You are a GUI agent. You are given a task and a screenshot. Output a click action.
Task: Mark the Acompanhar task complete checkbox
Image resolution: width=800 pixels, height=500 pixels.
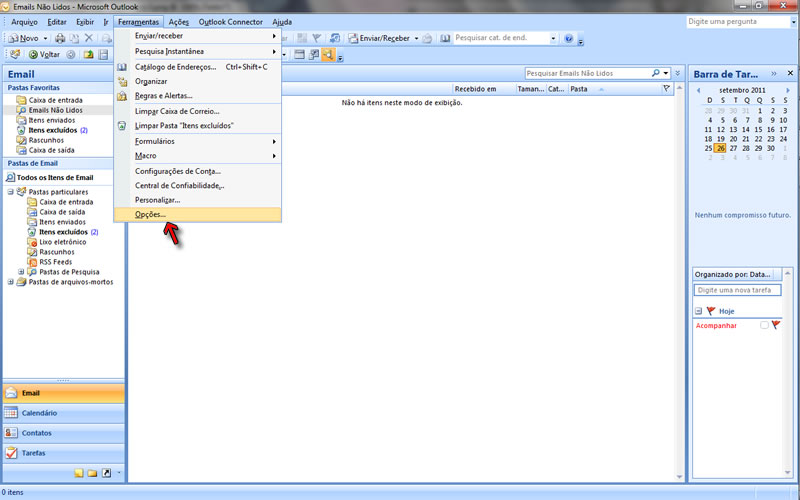pyautogui.click(x=764, y=325)
